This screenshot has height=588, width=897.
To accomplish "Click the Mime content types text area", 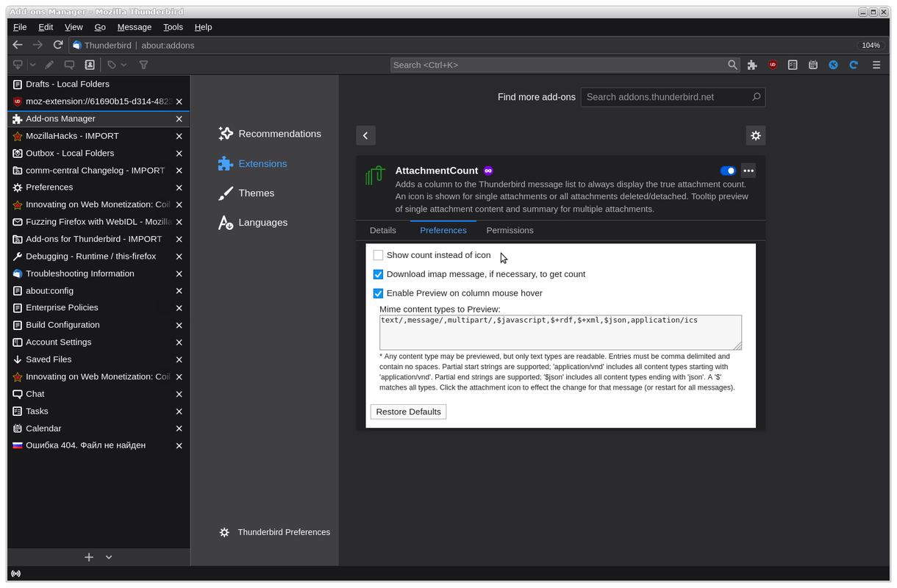I will pos(560,332).
